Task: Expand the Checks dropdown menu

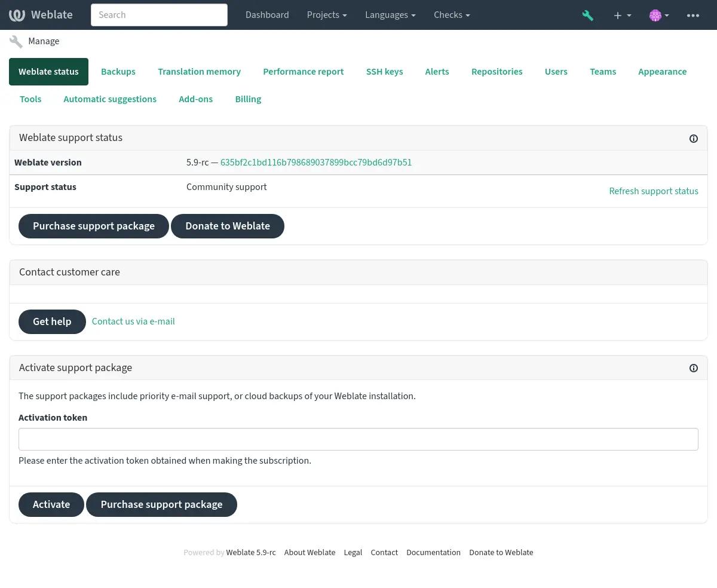Action: click(452, 15)
